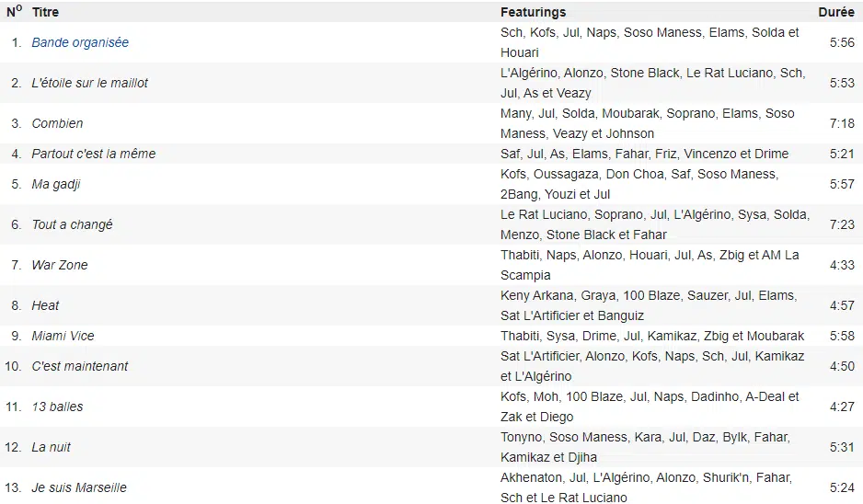Click the track title "Combien"
Screen dimensions: 863x504
57,123
